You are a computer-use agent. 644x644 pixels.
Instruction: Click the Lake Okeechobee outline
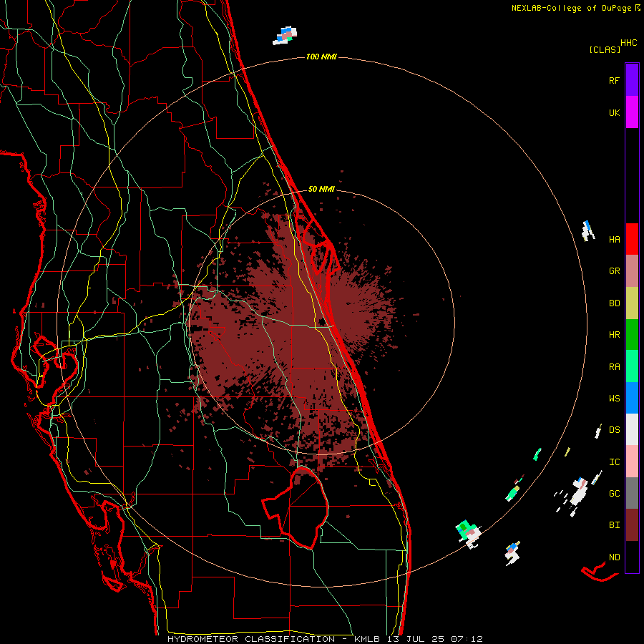pos(296,507)
